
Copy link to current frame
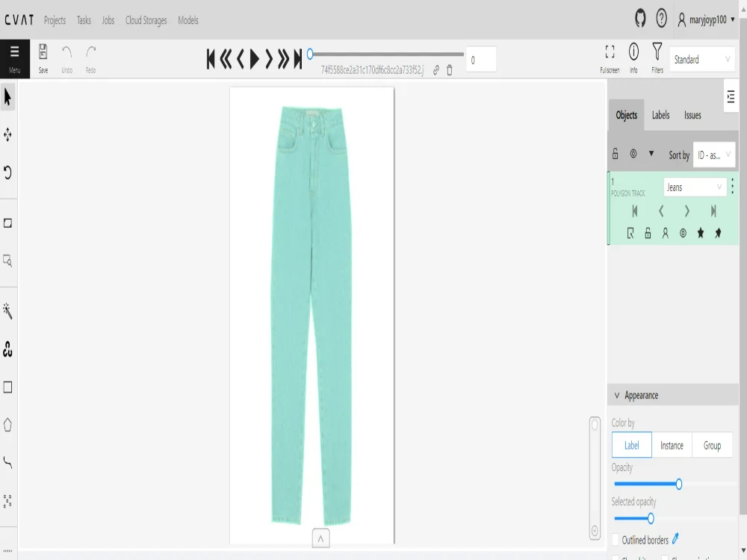point(436,70)
